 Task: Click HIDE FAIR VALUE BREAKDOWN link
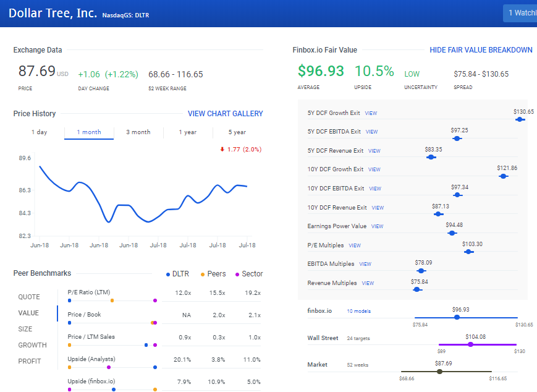(x=481, y=50)
